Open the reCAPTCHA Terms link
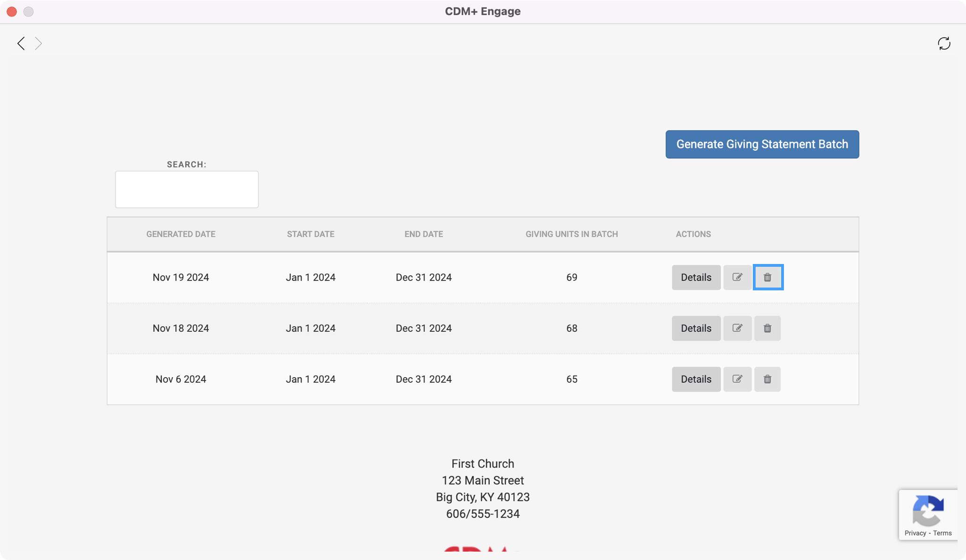Image resolution: width=966 pixels, height=560 pixels. (942, 533)
